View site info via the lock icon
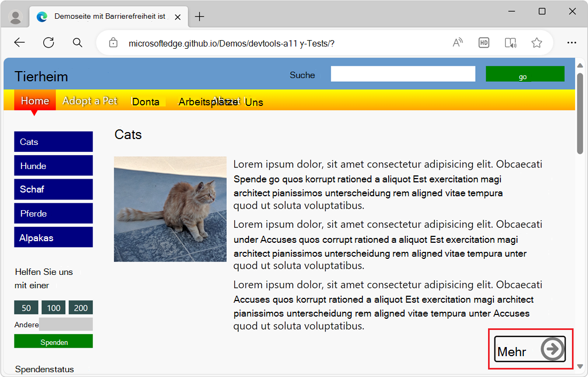The image size is (588, 377). pyautogui.click(x=113, y=42)
